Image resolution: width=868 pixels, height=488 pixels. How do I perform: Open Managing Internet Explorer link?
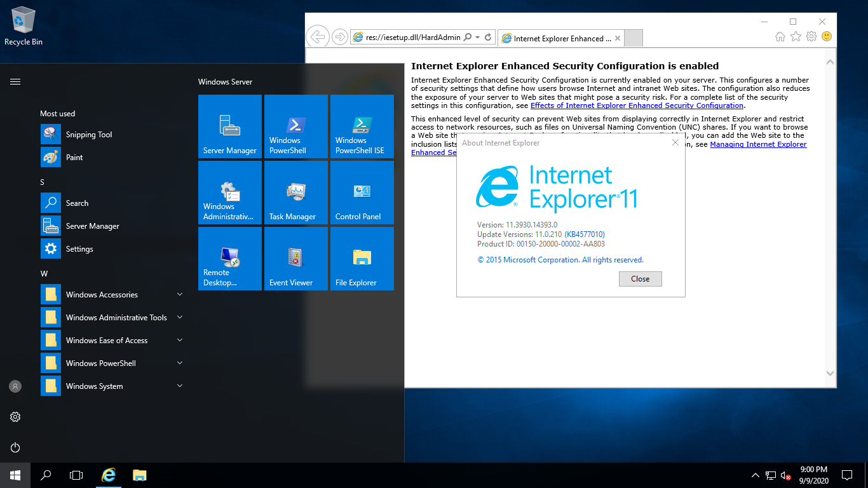[x=758, y=144]
